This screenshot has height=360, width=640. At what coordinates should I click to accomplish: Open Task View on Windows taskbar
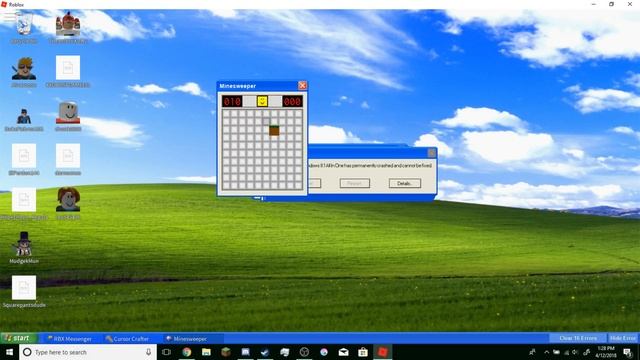(x=166, y=352)
